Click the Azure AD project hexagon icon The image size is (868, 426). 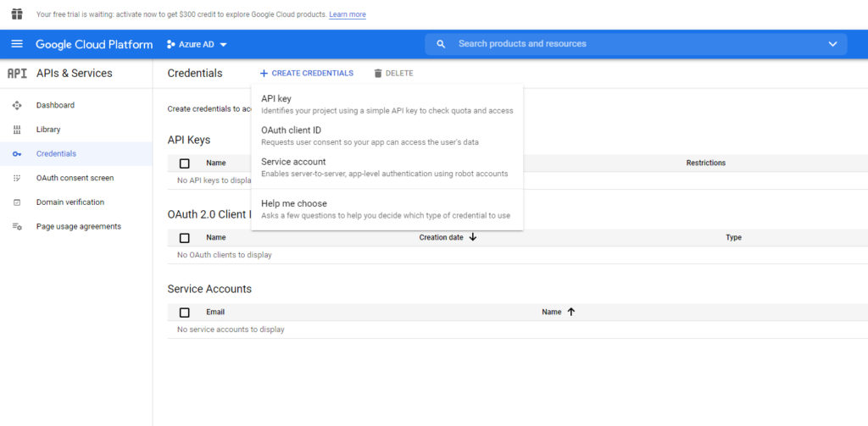pyautogui.click(x=171, y=44)
